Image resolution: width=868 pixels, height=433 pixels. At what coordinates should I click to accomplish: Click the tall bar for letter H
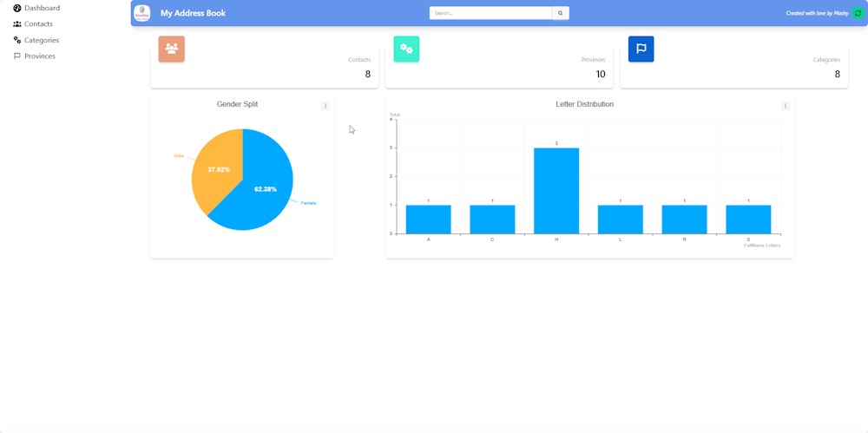[556, 191]
